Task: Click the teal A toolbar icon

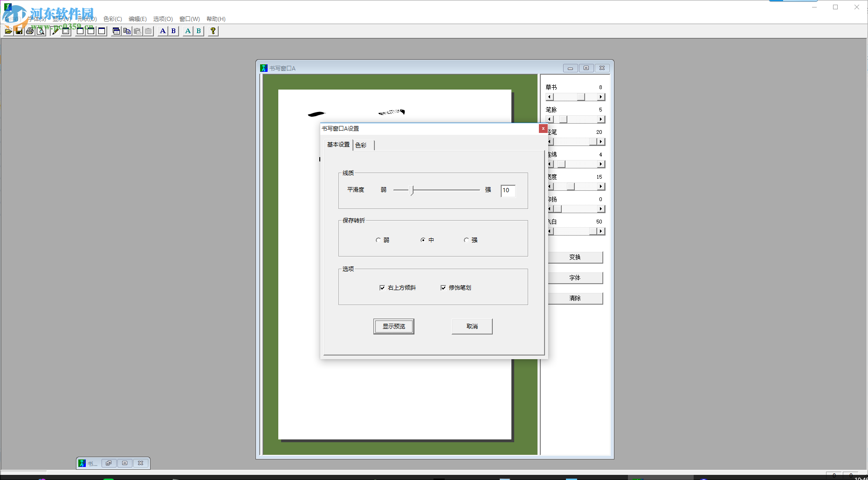Action: (188, 31)
